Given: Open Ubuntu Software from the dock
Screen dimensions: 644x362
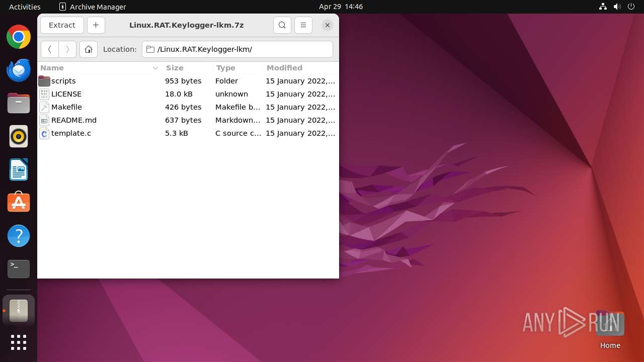Looking at the screenshot, I should click(x=19, y=203).
